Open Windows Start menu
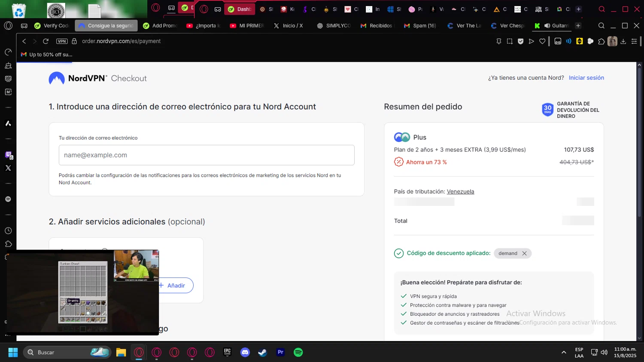The width and height of the screenshot is (644, 362). click(x=13, y=353)
